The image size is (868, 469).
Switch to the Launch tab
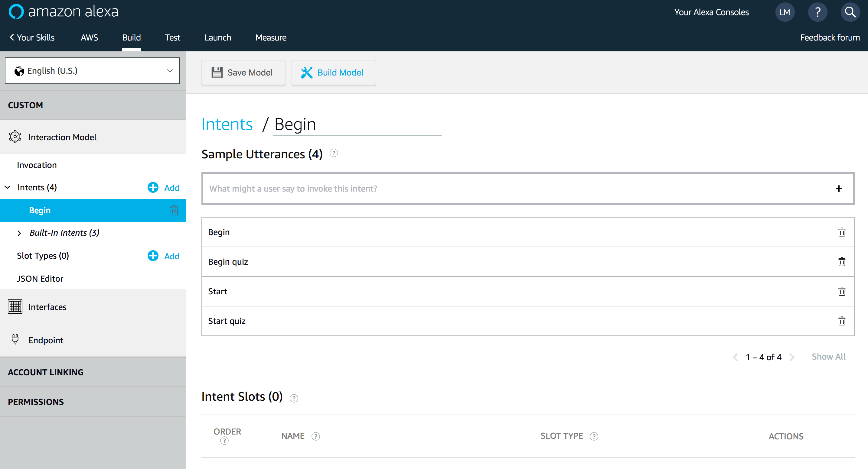[218, 38]
